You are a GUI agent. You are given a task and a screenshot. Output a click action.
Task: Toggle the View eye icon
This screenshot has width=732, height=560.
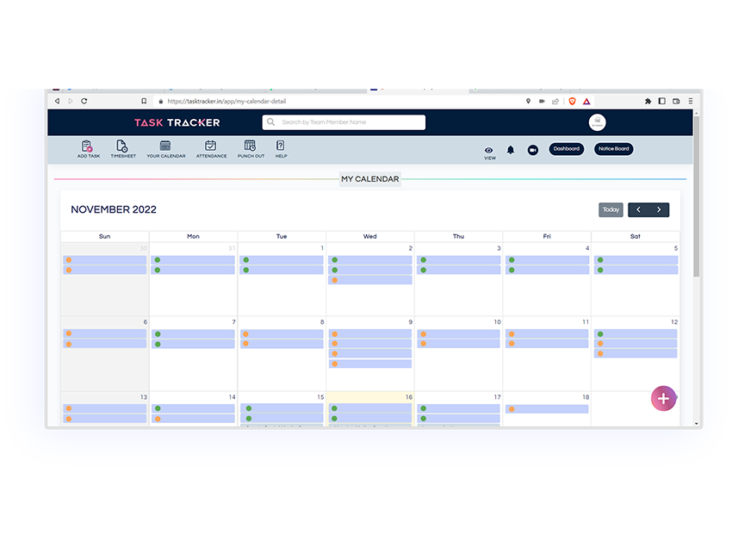(x=489, y=150)
